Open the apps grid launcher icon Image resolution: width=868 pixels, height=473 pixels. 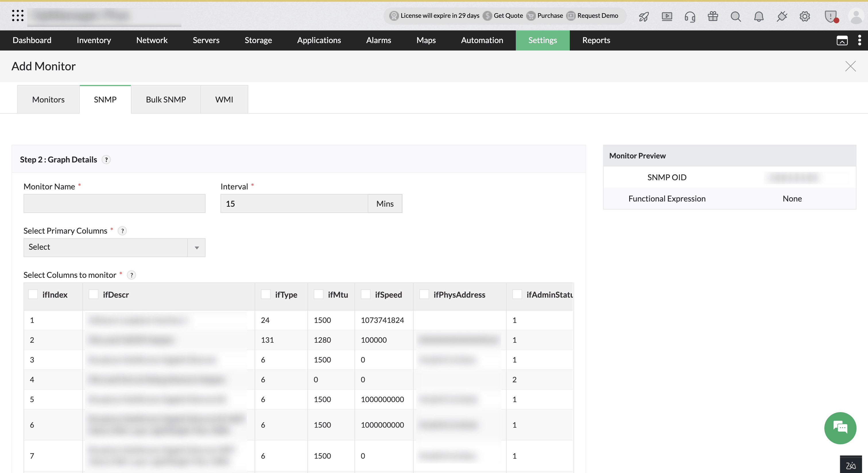coord(18,16)
